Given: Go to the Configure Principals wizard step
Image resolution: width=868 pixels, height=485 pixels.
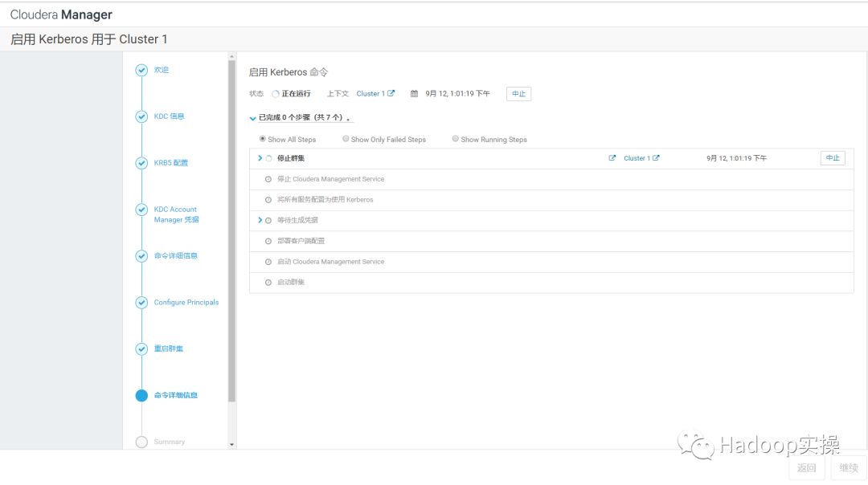Looking at the screenshot, I should [186, 303].
